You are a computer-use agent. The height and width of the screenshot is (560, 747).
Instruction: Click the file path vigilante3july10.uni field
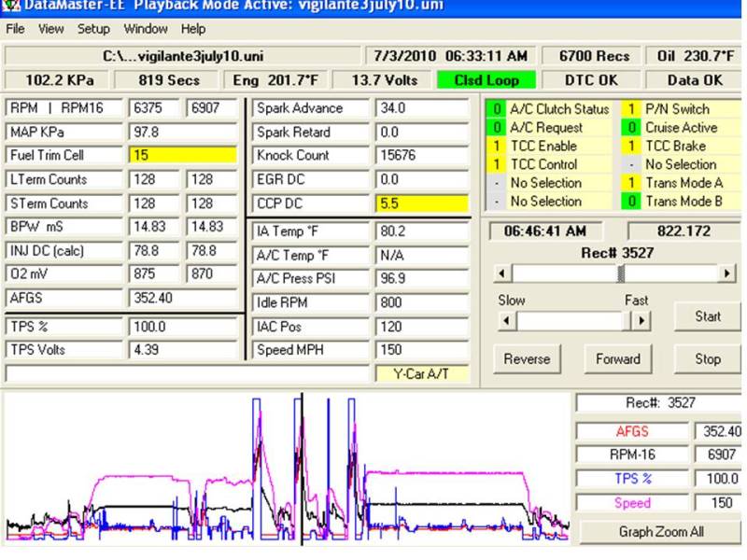click(x=183, y=56)
